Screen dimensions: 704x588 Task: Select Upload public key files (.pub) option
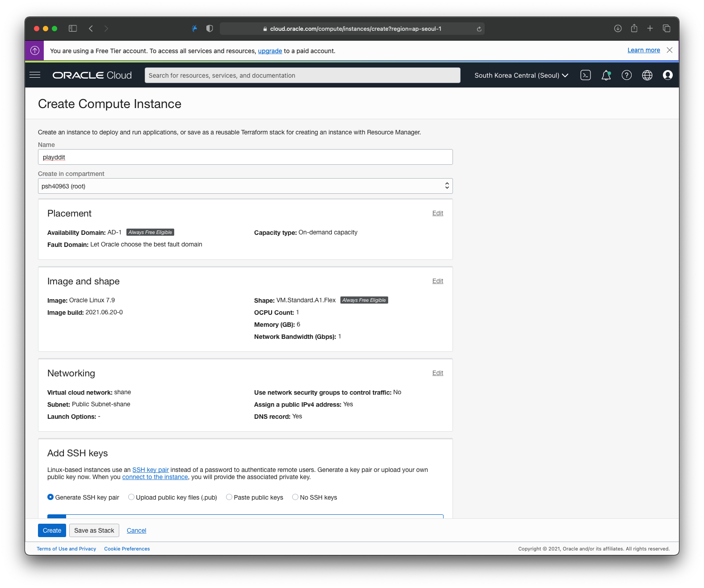click(131, 497)
